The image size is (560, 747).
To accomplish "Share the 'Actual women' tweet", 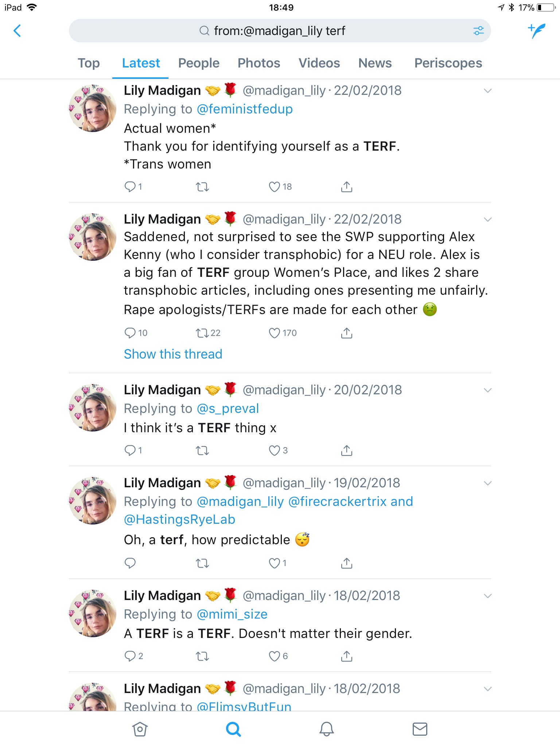I will (346, 187).
